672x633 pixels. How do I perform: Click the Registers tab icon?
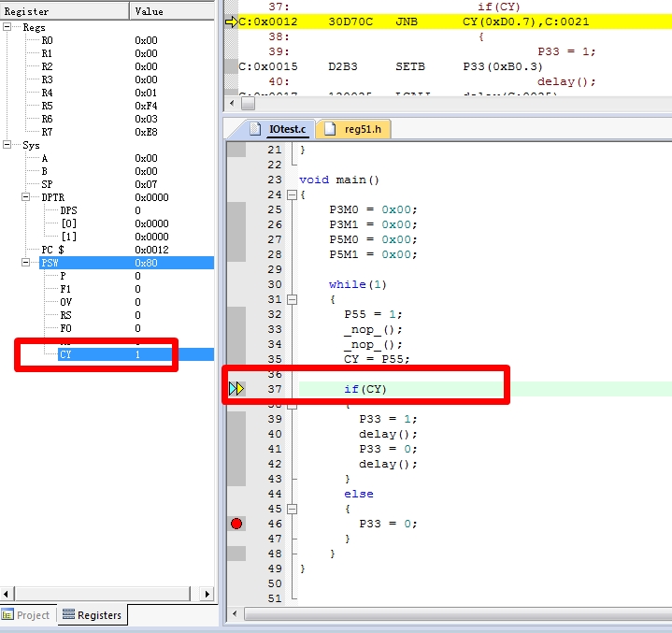[x=68, y=614]
